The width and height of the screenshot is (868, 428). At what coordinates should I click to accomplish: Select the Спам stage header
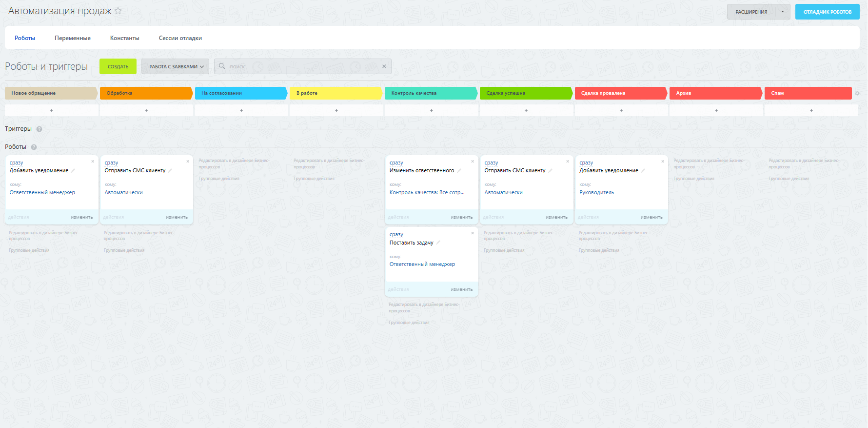(x=808, y=93)
